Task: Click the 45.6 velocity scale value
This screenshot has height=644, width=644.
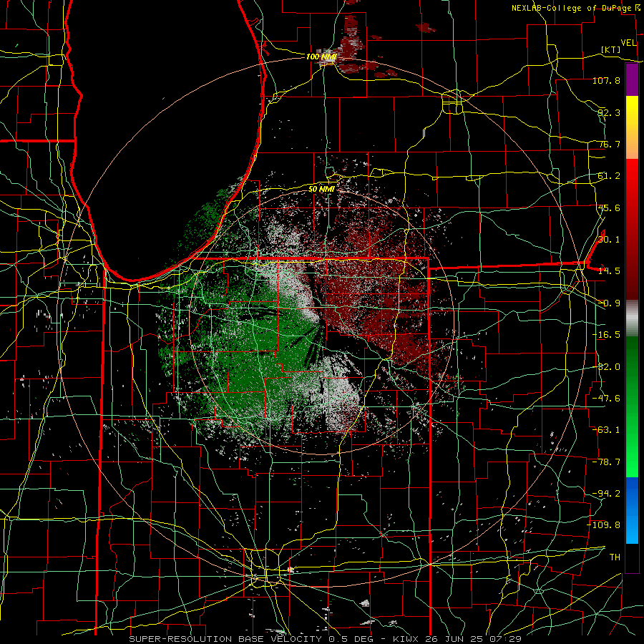Action: point(609,208)
